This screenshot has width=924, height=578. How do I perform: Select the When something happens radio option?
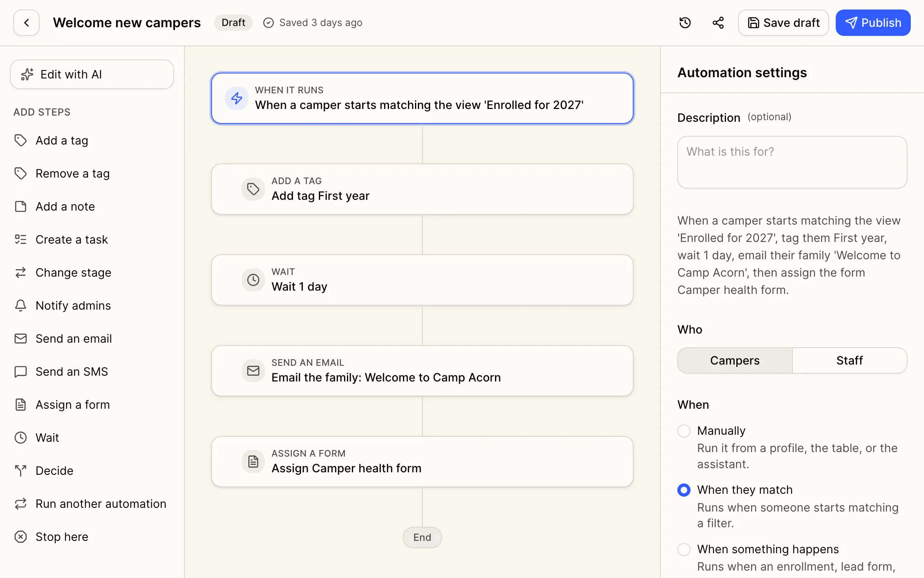(x=684, y=550)
